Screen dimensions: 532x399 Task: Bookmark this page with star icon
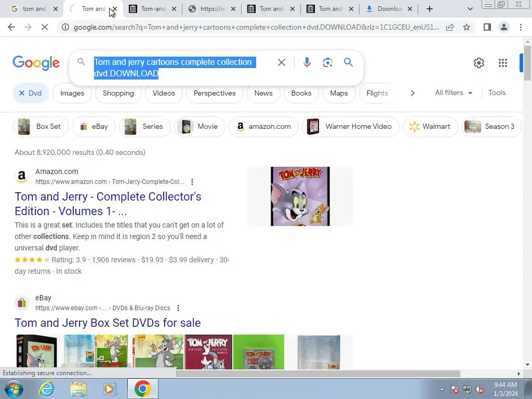pyautogui.click(x=467, y=27)
